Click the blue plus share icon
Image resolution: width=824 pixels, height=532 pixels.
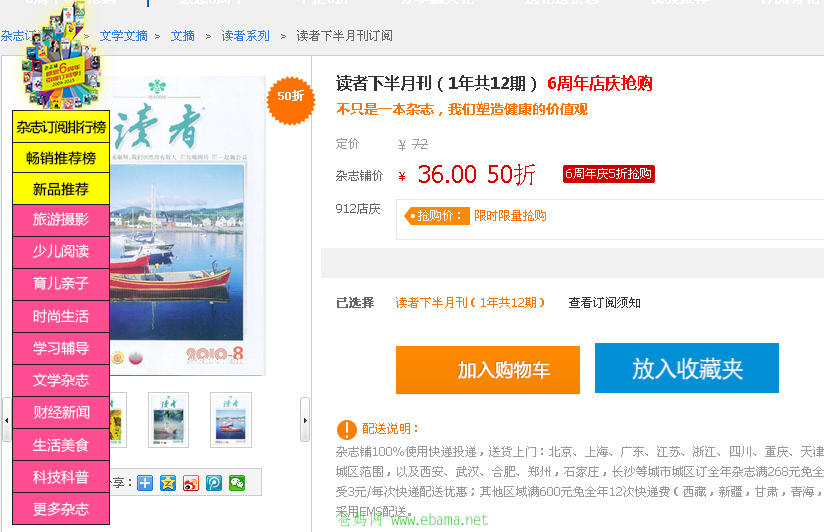pyautogui.click(x=145, y=483)
